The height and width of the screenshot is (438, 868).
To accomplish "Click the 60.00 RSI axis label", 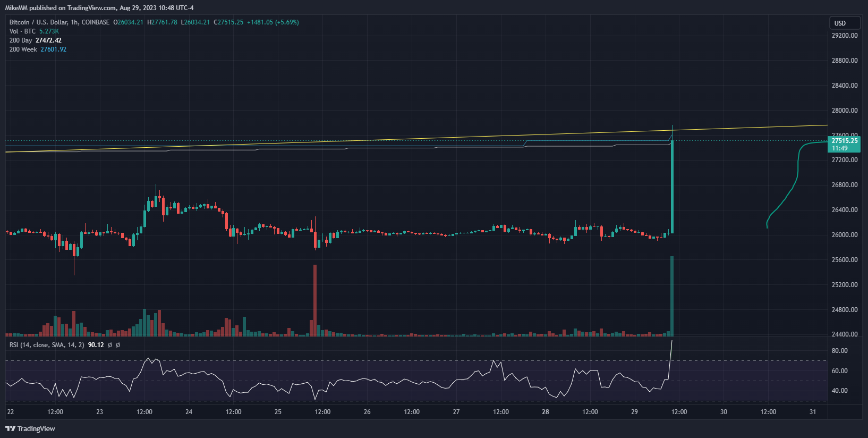I will pos(839,371).
